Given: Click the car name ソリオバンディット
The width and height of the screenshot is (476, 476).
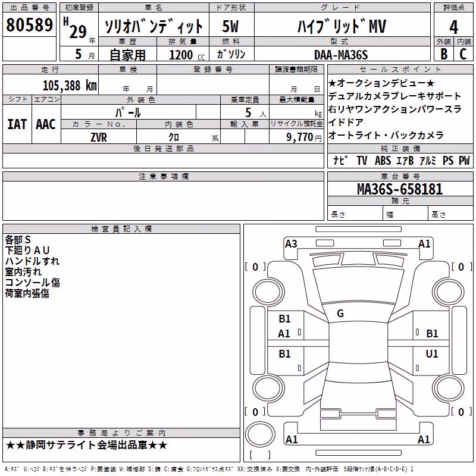Looking at the screenshot, I should [x=154, y=26].
